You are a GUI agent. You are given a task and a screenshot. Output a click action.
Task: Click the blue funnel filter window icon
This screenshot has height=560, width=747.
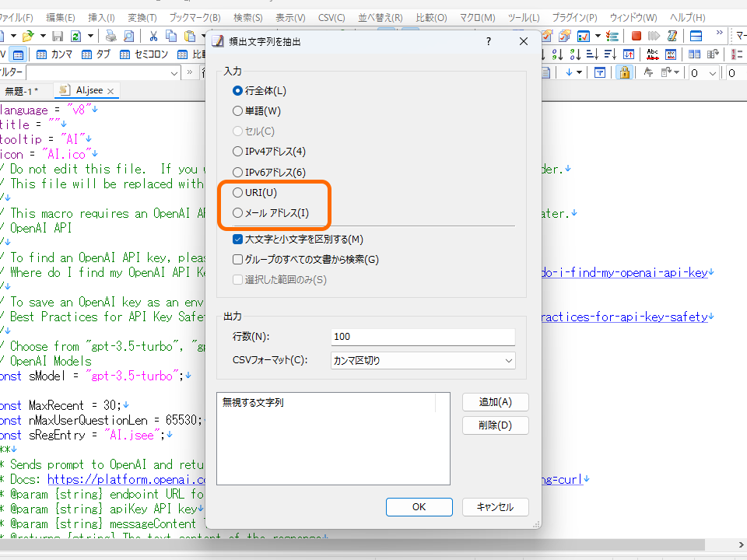[600, 72]
